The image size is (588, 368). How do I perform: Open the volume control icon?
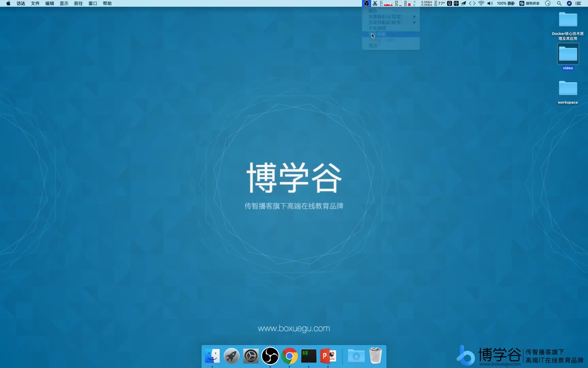pos(490,3)
